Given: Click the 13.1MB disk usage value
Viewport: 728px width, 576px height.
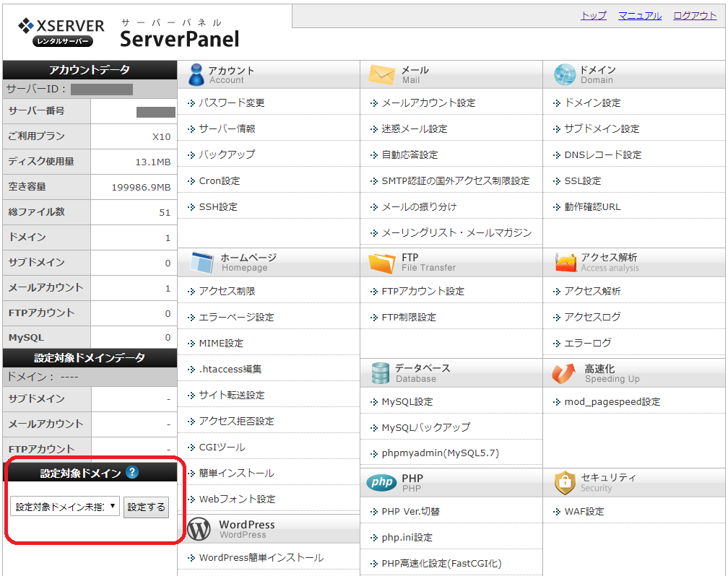Looking at the screenshot, I should click(153, 162).
